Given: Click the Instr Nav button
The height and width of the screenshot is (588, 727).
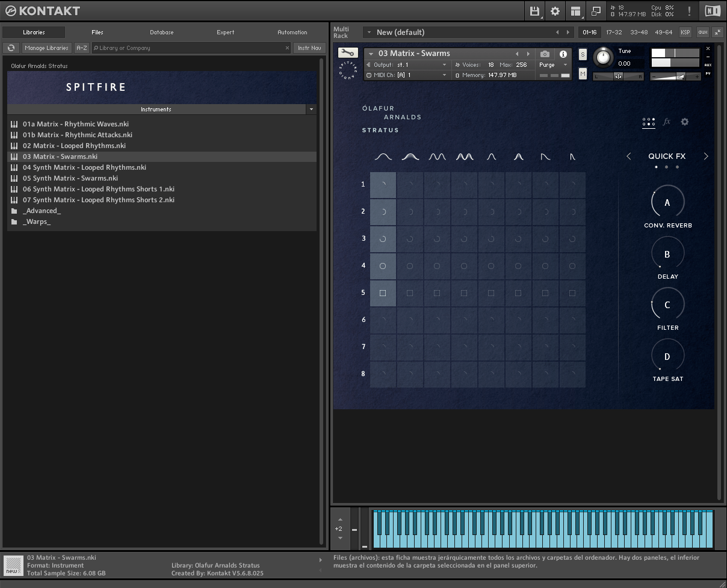Looking at the screenshot, I should [x=310, y=48].
